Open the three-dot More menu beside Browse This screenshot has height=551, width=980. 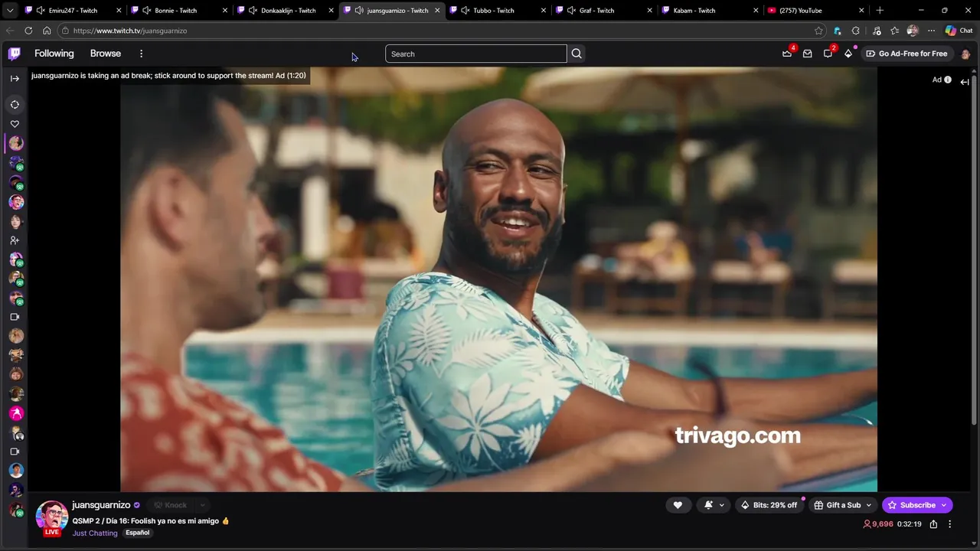(x=141, y=54)
